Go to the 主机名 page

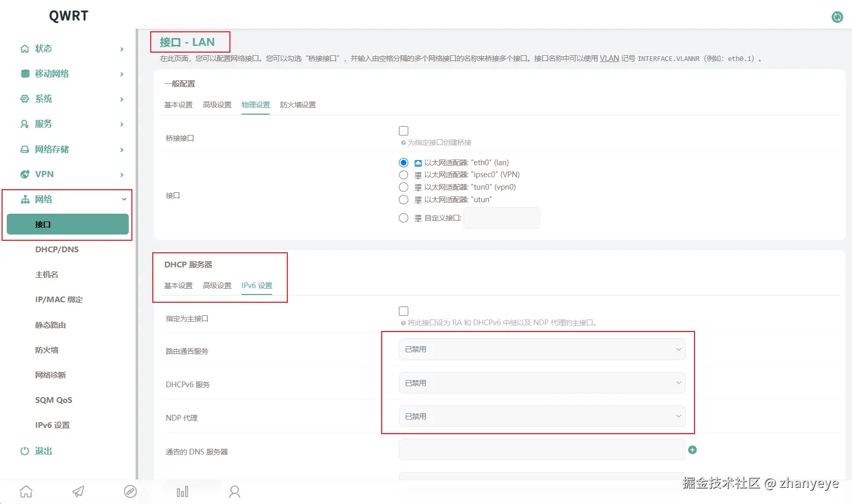47,275
